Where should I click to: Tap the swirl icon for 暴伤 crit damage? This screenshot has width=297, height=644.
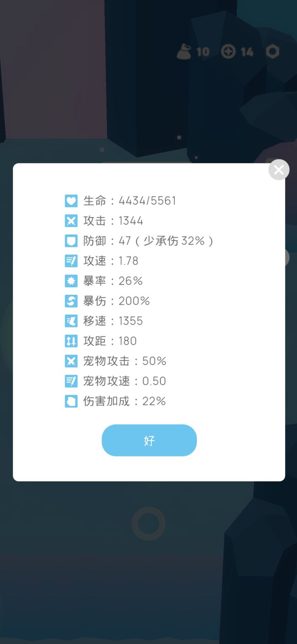click(71, 301)
